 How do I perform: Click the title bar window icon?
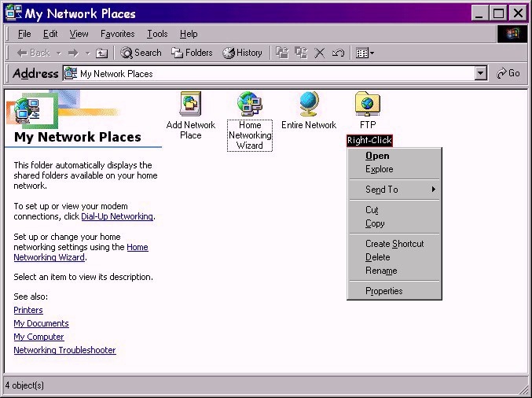[13, 13]
